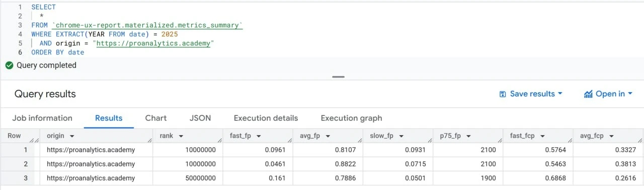This screenshot has width=644, height=190.
Task: Select fast_fcp value 0.5463
Action: 538,164
